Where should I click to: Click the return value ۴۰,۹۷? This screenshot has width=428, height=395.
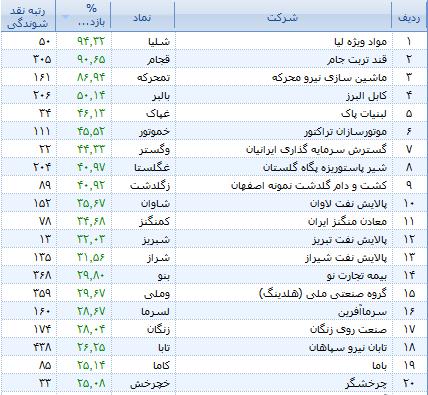(91, 168)
